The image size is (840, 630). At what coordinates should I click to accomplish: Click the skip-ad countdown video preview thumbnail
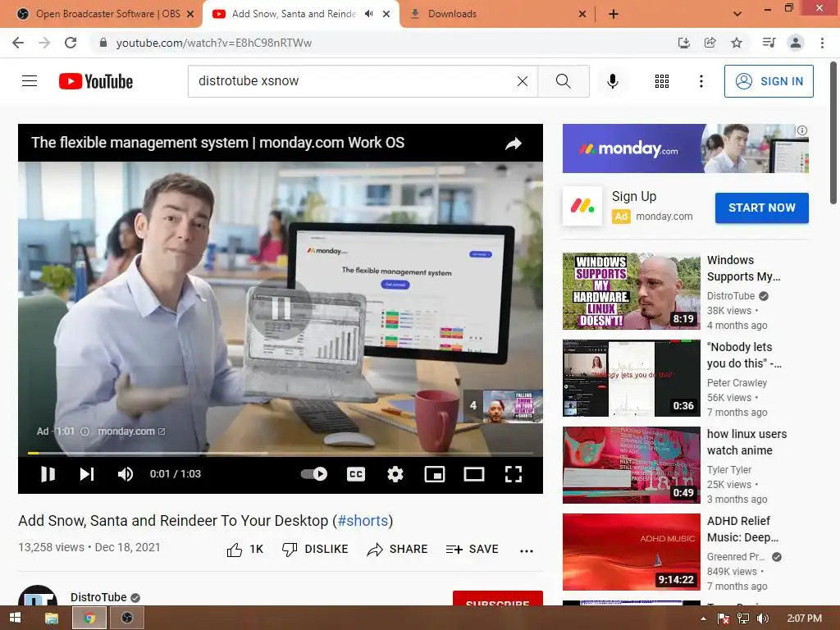(513, 406)
